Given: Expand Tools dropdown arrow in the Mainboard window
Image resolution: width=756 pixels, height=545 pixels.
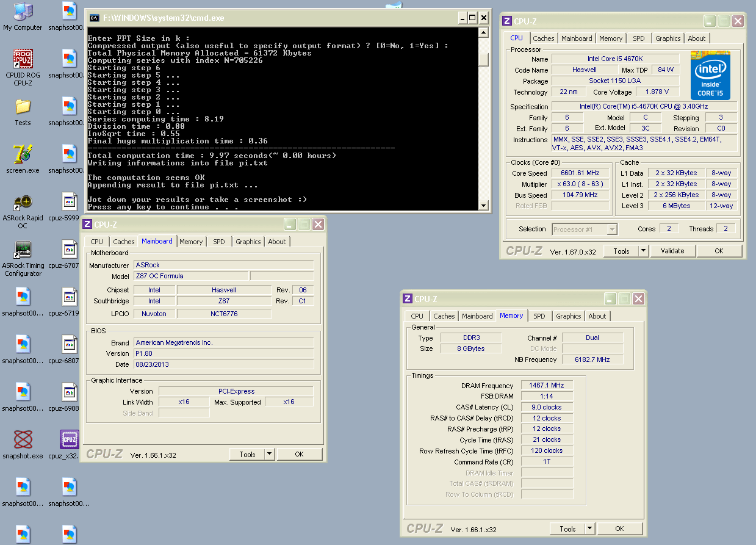Looking at the screenshot, I should (269, 454).
